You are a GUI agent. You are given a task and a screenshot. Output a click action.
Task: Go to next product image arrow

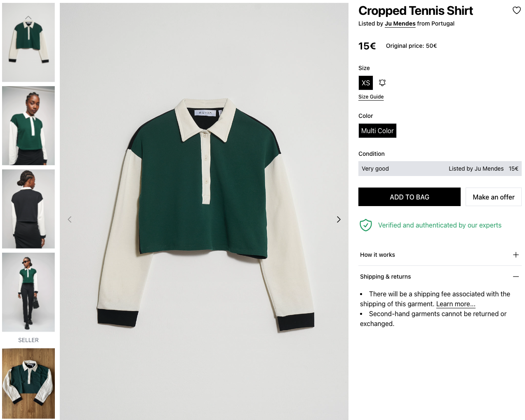click(x=339, y=220)
